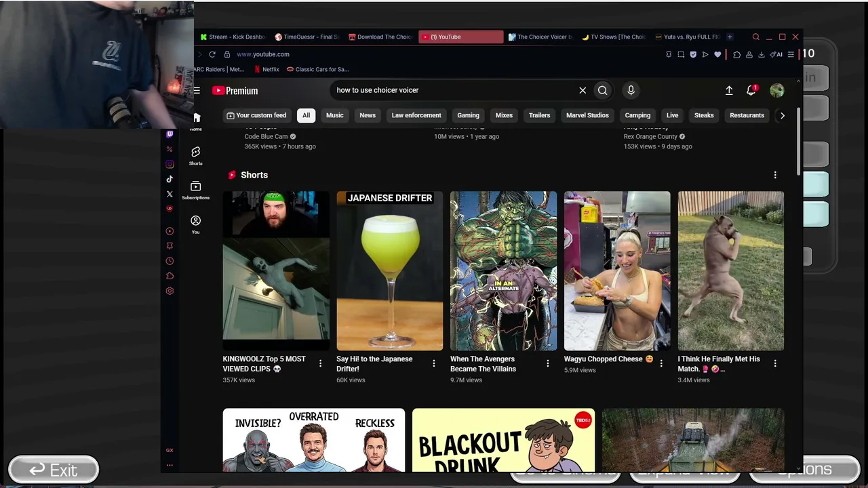Select the Camping filter chip
868x488 pixels.
637,115
